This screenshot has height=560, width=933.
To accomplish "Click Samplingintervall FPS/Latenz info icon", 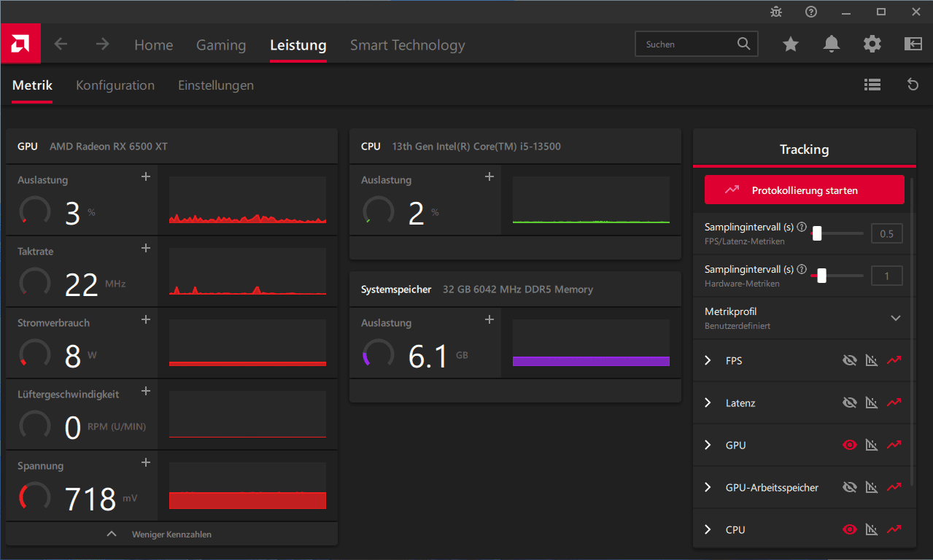I will point(802,227).
